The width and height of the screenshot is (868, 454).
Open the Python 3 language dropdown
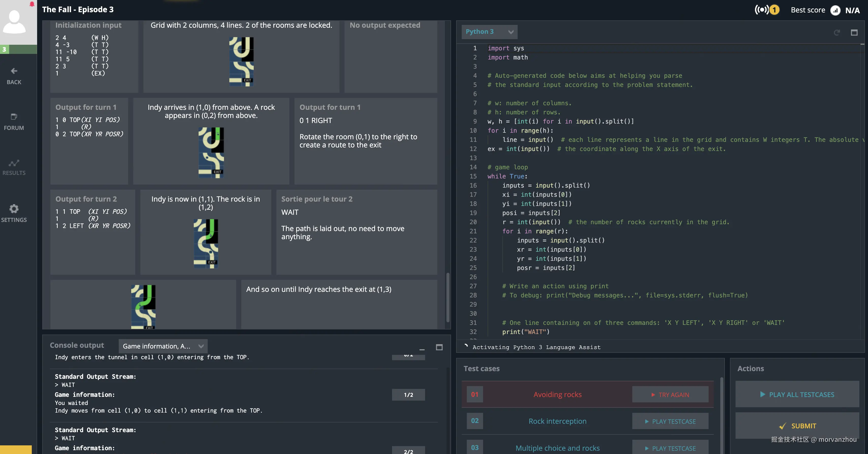(489, 32)
